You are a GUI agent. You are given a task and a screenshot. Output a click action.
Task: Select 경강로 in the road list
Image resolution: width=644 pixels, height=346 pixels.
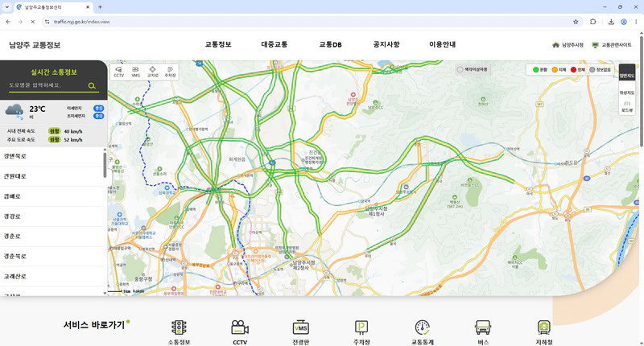pos(52,216)
